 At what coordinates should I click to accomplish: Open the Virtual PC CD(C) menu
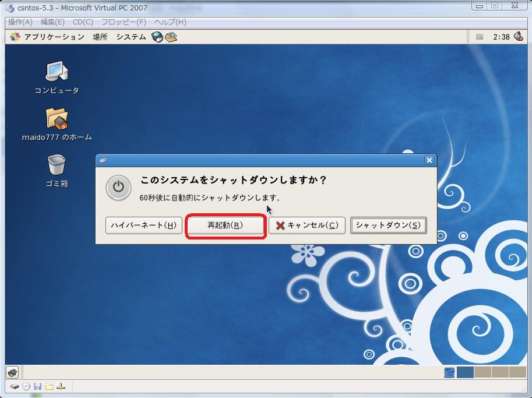click(83, 22)
